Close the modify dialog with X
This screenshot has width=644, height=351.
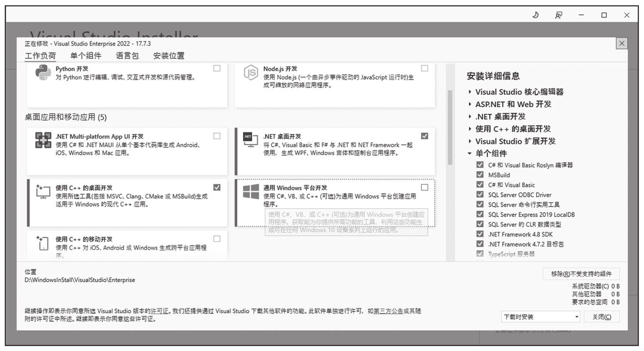(x=622, y=43)
